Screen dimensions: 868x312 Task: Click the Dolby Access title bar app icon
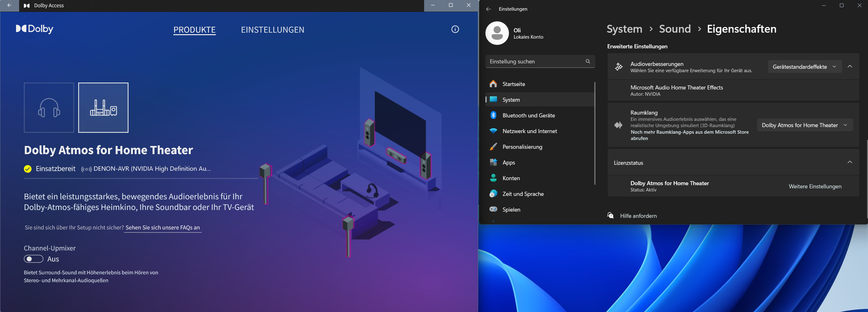(27, 6)
